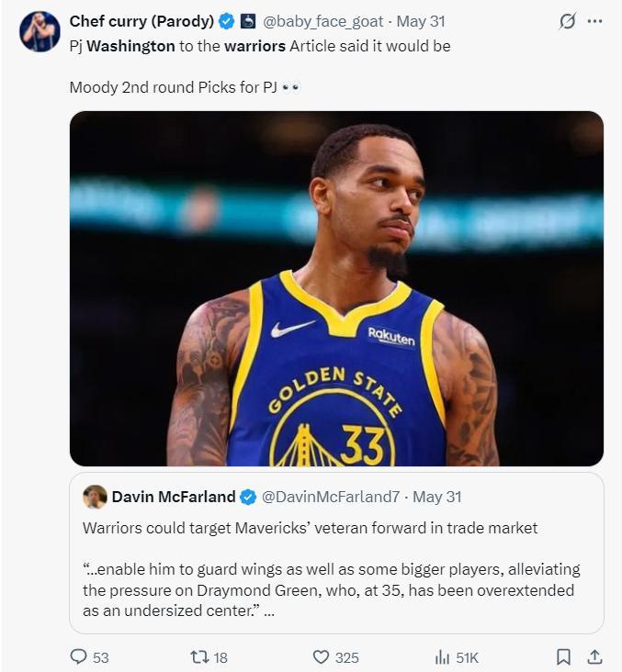Open the @baby_face_goat handle link
The width and height of the screenshot is (622, 672).
[324, 21]
